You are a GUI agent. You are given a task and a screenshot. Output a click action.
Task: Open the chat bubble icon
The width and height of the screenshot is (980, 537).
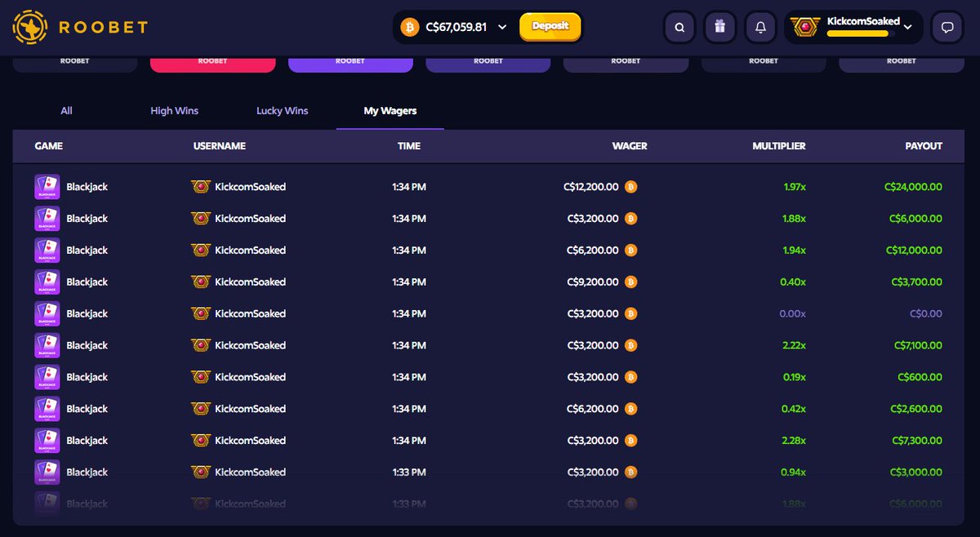point(947,27)
